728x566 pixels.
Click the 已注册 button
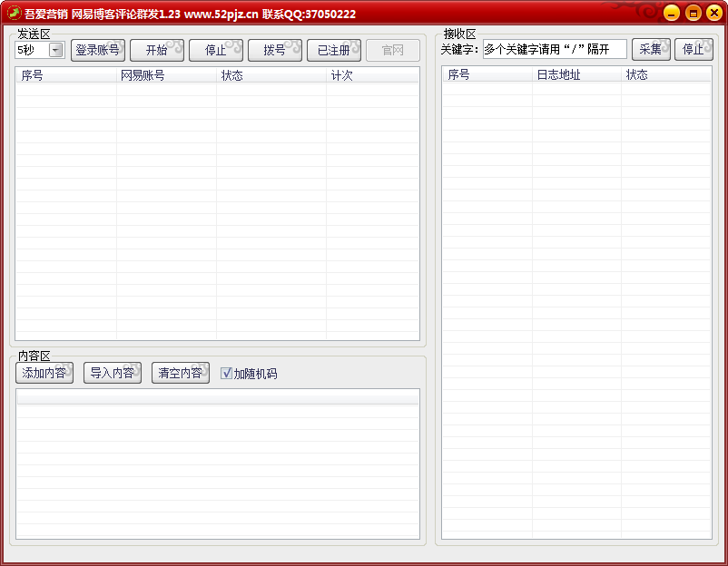[x=333, y=50]
